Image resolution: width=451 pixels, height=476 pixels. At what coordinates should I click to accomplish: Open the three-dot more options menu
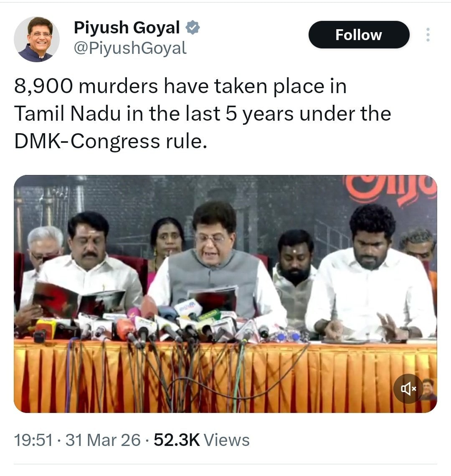(428, 35)
